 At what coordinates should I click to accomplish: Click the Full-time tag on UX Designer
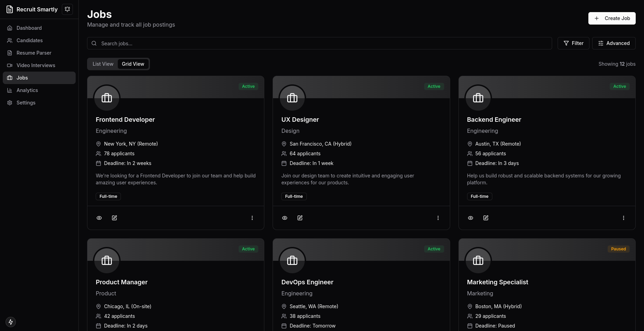pyautogui.click(x=294, y=196)
